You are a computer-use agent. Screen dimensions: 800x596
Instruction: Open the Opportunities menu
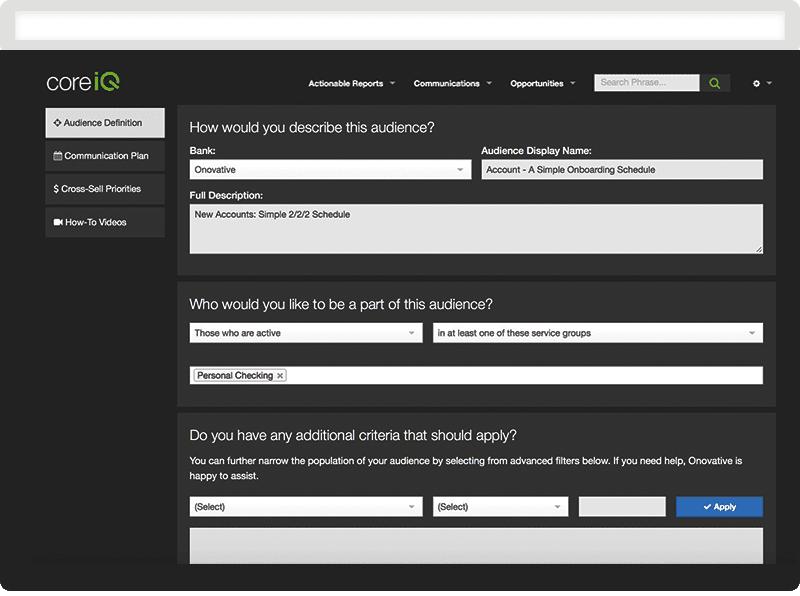[542, 84]
